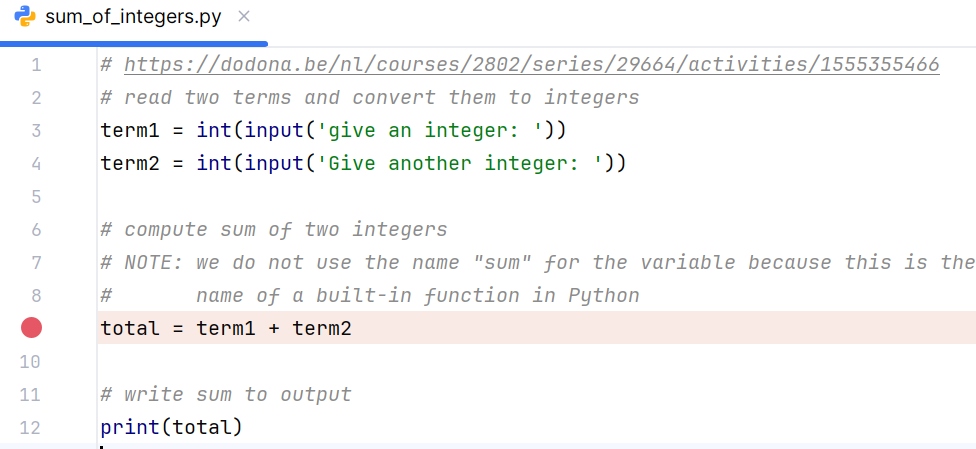976x449 pixels.
Task: Place cursor on the print(total) statement
Action: click(171, 427)
